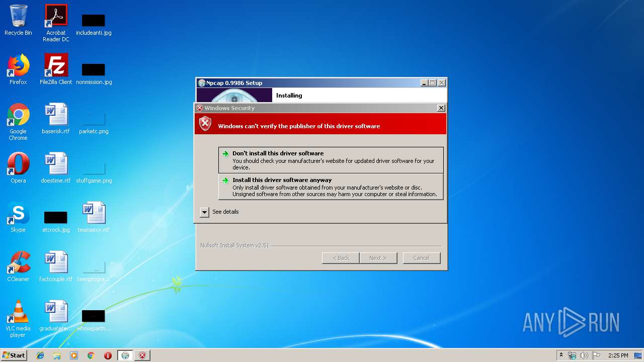The width and height of the screenshot is (644, 362).
Task: Open the Recycle Bin desktop icon
Action: [18, 20]
